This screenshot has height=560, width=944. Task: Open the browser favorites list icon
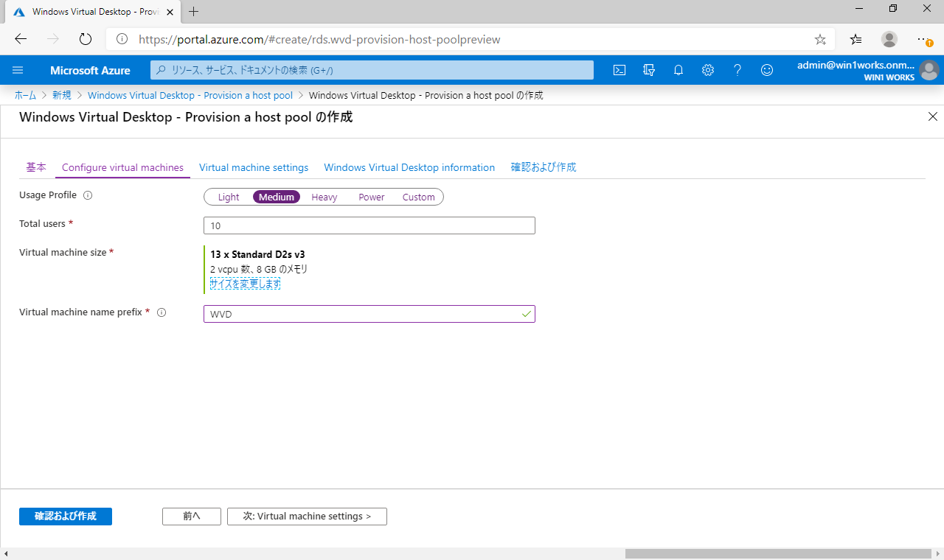click(855, 39)
